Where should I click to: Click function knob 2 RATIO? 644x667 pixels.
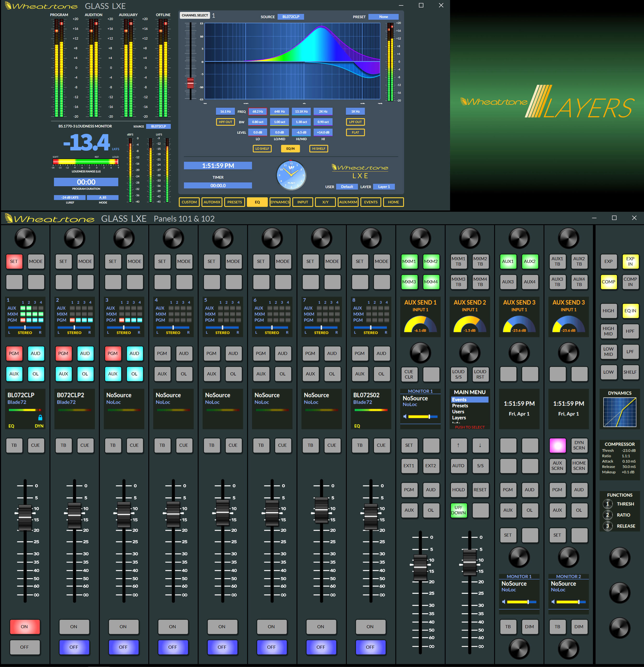point(607,515)
